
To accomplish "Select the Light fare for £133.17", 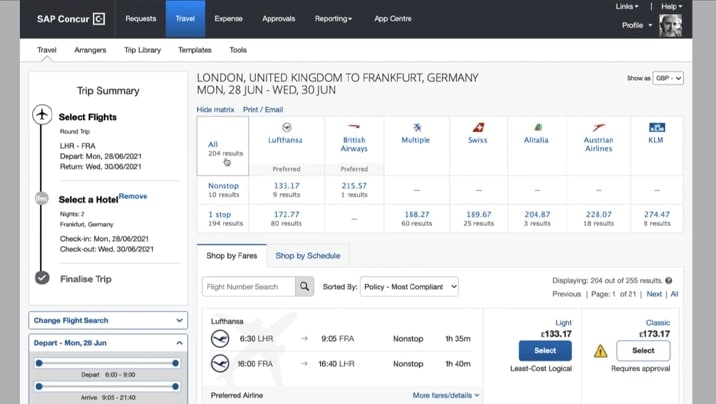I will click(x=545, y=351).
